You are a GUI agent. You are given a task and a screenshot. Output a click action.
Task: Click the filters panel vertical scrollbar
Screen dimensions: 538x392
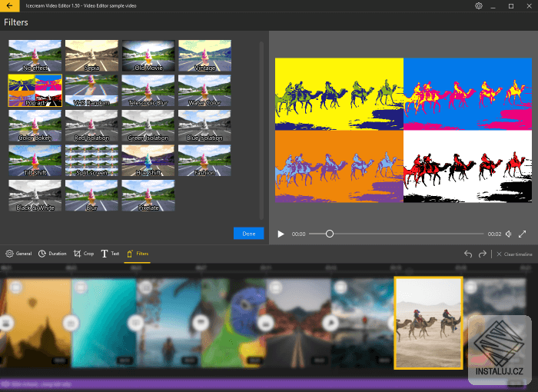pos(261,131)
